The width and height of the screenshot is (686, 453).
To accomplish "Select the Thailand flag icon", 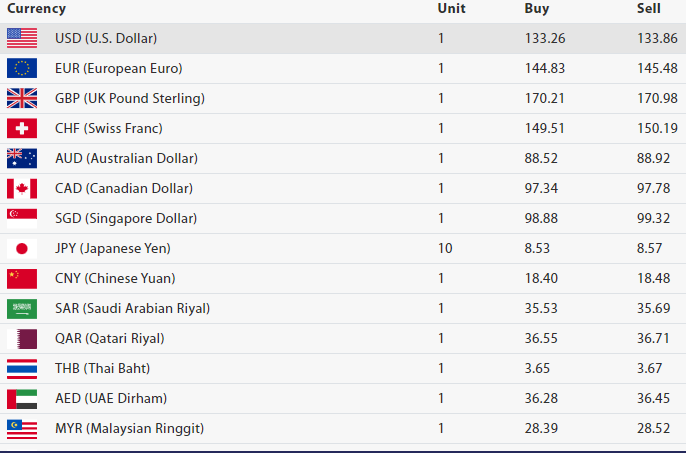I will (x=22, y=368).
